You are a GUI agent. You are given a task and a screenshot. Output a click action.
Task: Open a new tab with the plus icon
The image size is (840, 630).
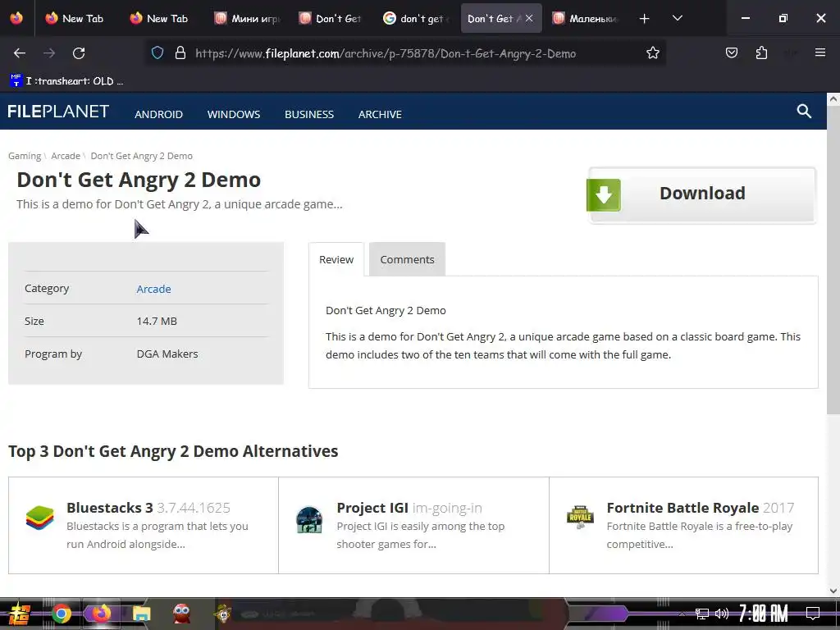coord(645,19)
